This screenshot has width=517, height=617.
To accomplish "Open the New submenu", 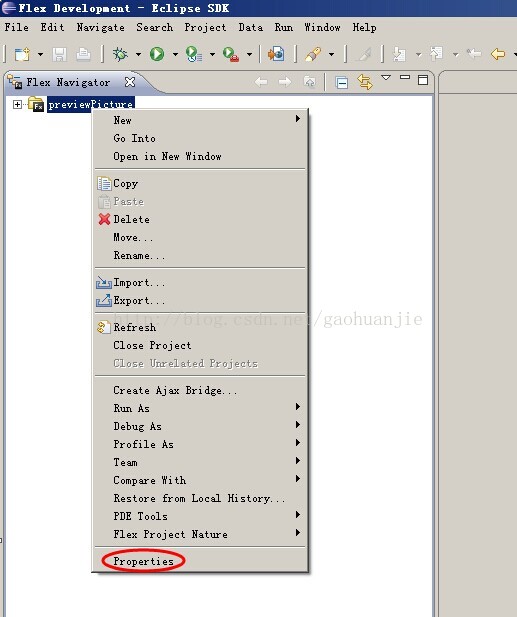I will (200, 120).
